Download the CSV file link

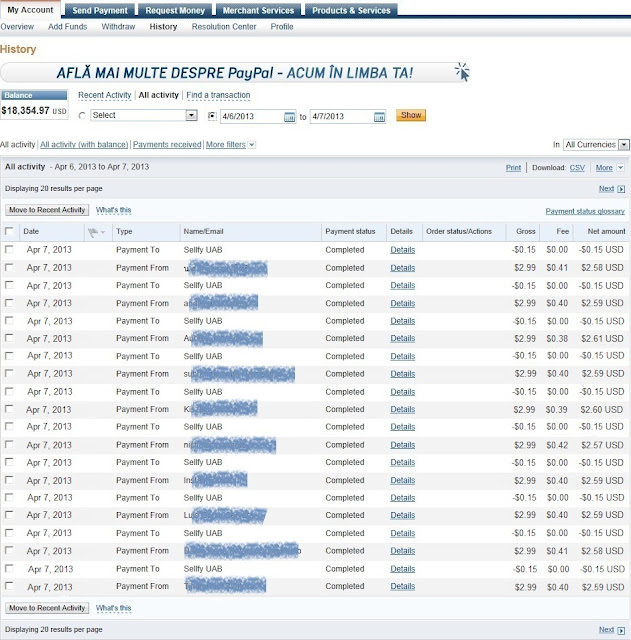[x=577, y=168]
